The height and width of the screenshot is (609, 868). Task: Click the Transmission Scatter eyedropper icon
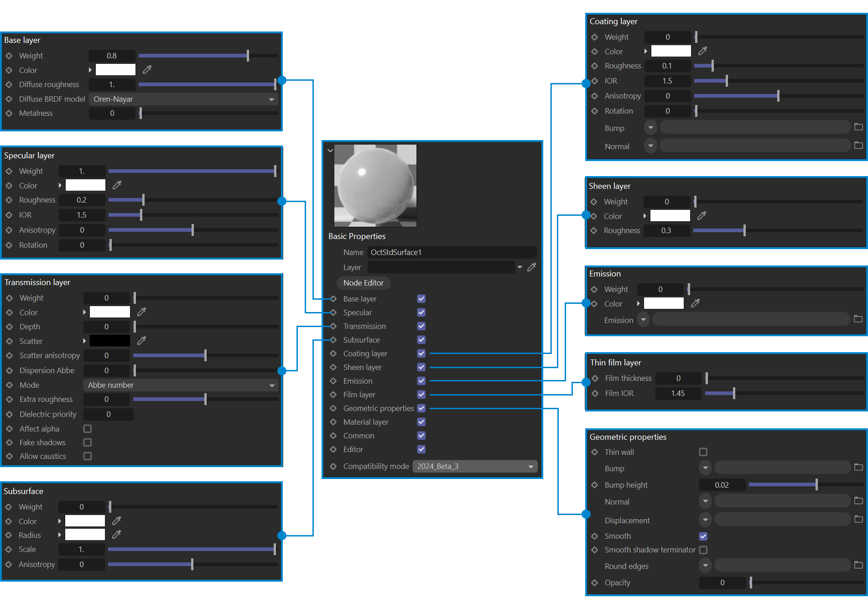[x=142, y=340]
